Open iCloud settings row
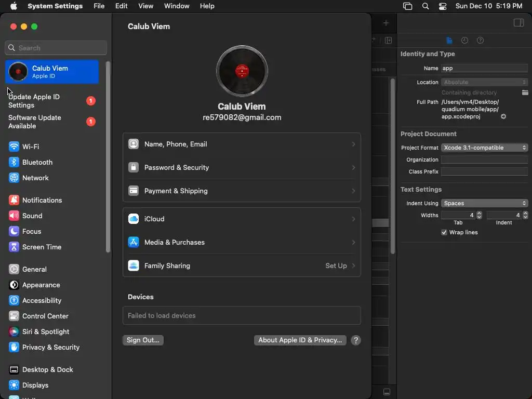This screenshot has width=532, height=399. click(242, 219)
